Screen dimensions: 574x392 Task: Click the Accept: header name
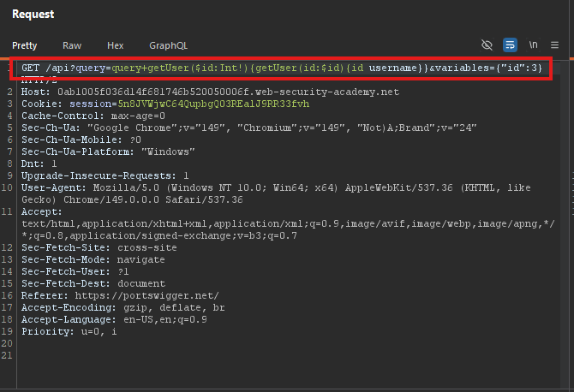42,212
